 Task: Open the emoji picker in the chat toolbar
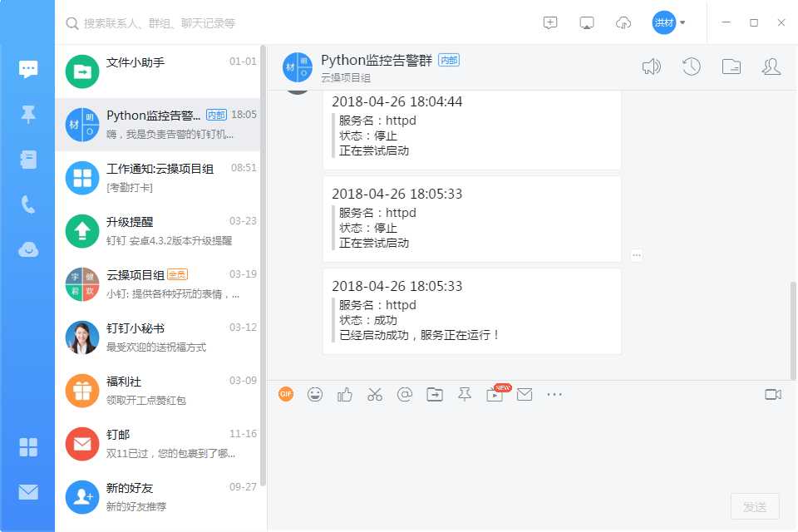[x=315, y=394]
